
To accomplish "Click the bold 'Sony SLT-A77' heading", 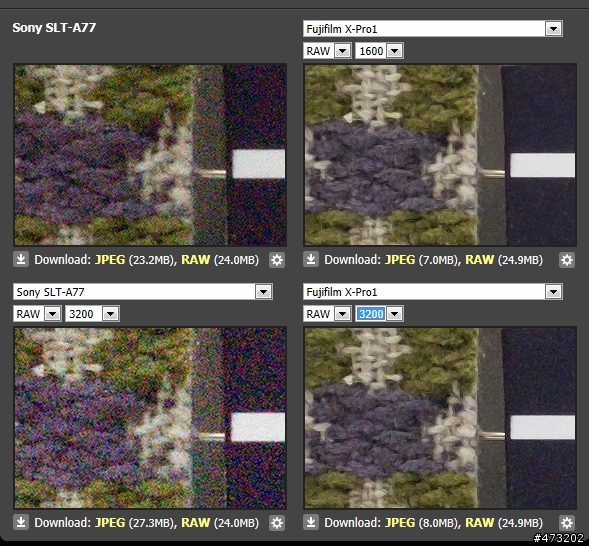I will pos(54,28).
